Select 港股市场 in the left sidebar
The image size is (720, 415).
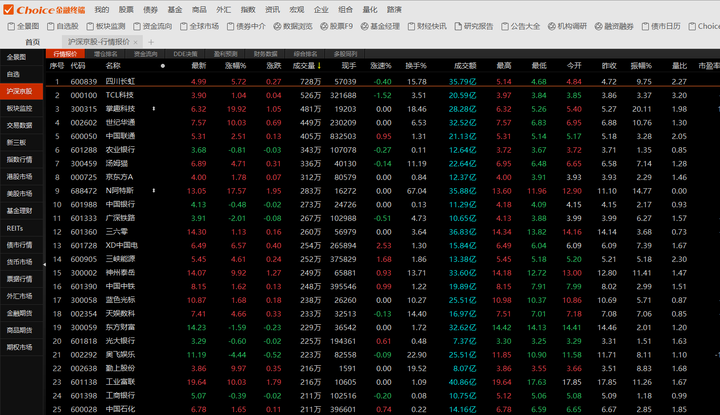(x=22, y=177)
